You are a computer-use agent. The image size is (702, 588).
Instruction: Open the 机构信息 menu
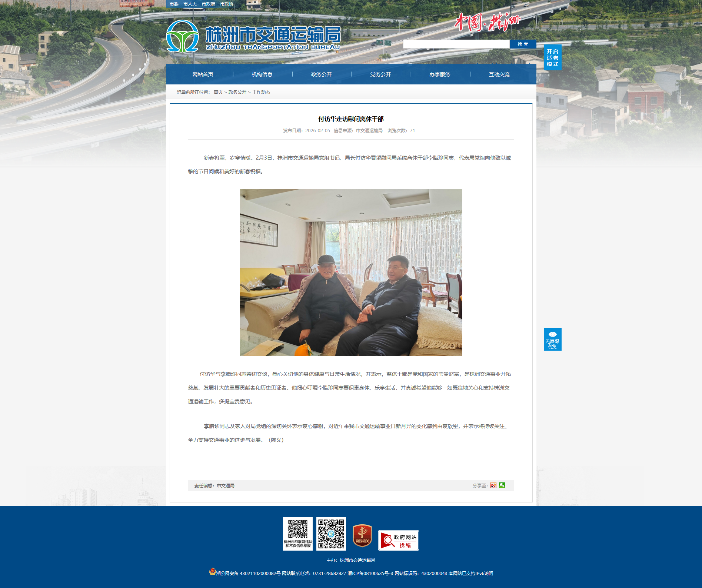point(262,74)
